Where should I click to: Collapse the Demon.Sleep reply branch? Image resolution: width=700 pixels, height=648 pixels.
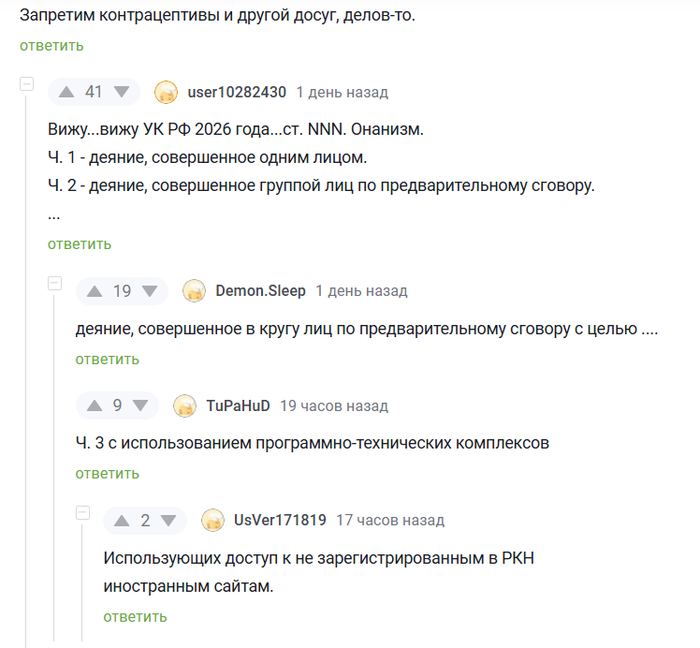click(x=55, y=284)
